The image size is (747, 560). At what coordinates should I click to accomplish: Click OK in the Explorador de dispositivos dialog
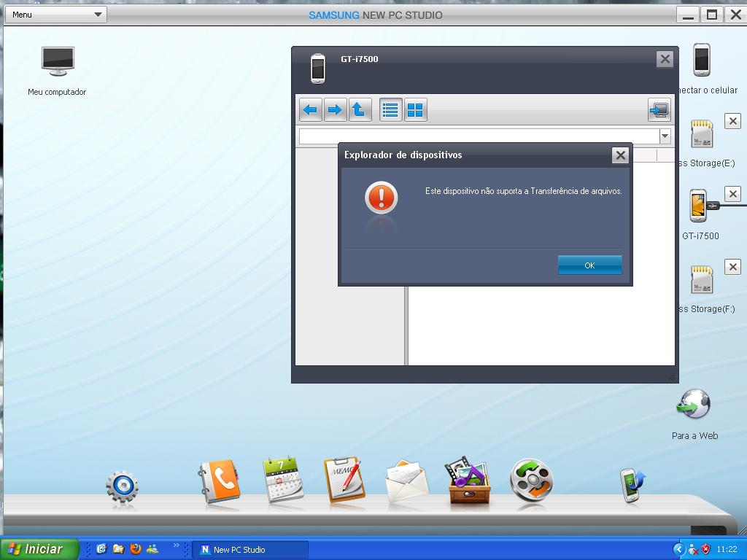point(589,265)
